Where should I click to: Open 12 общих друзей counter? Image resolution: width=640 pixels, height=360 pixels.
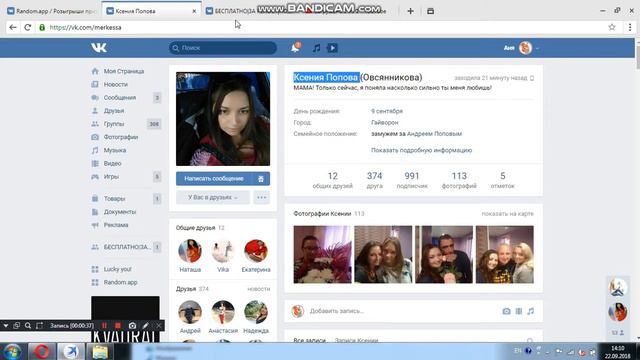pos(332,180)
